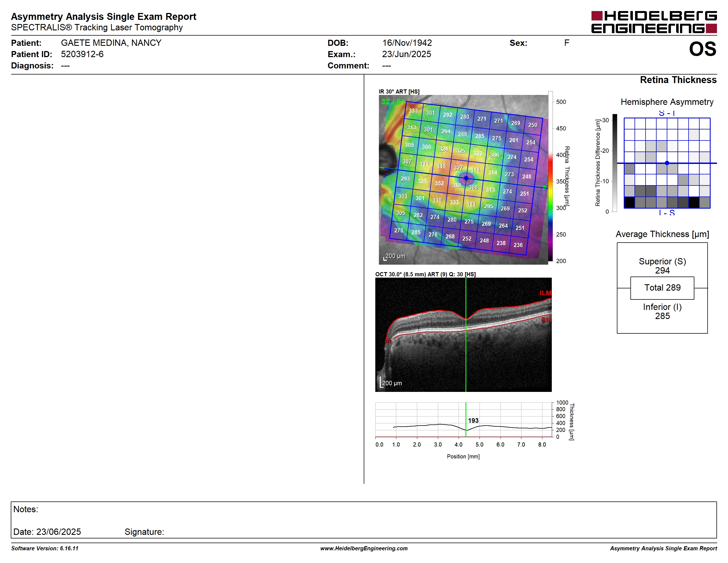Select the DOB value 16/Nov/1942

pos(407,43)
